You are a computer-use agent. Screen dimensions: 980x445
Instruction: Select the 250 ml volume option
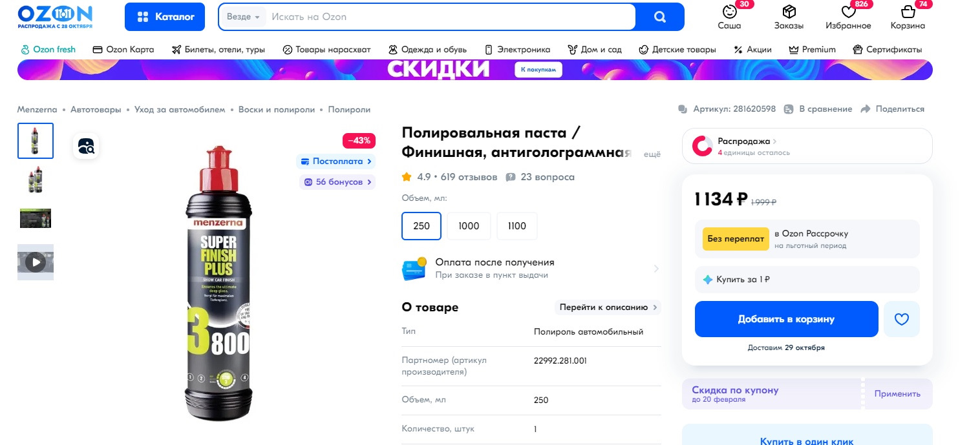(x=421, y=226)
